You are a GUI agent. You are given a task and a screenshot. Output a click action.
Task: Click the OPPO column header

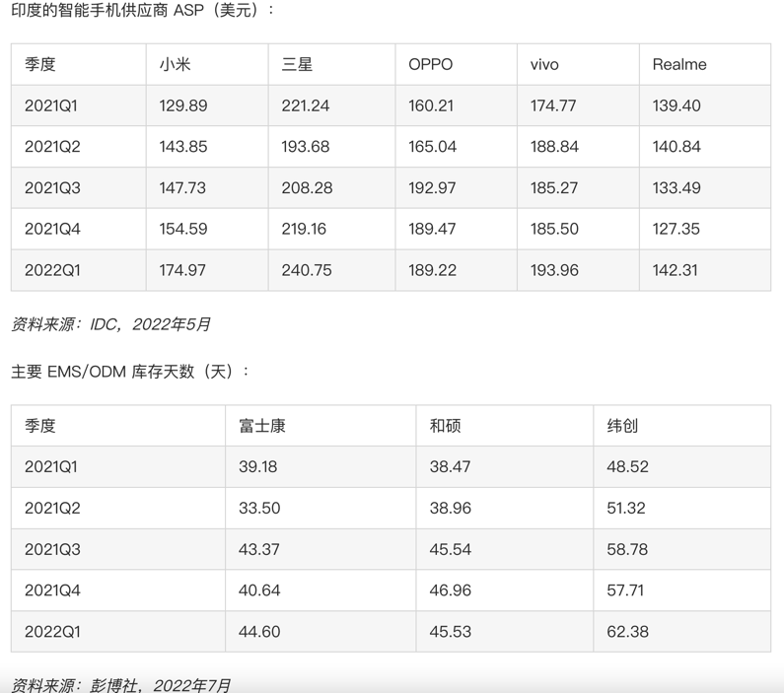430,64
